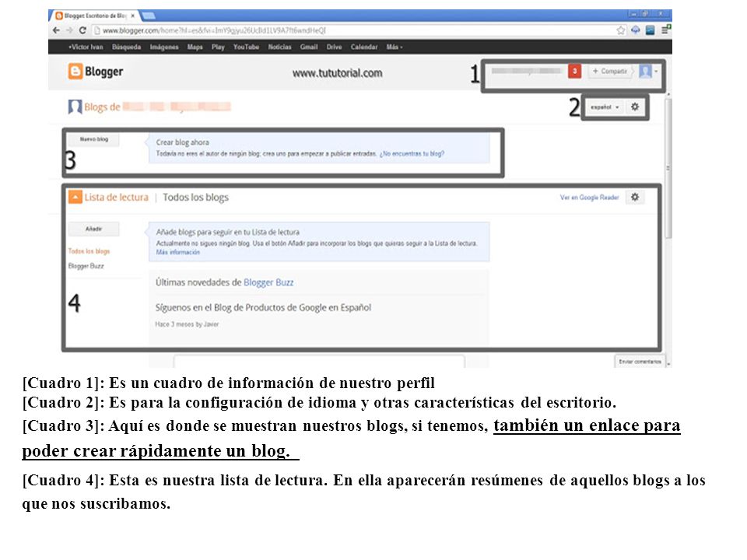
Task: Click the blue cloud extension icon
Action: click(x=636, y=30)
